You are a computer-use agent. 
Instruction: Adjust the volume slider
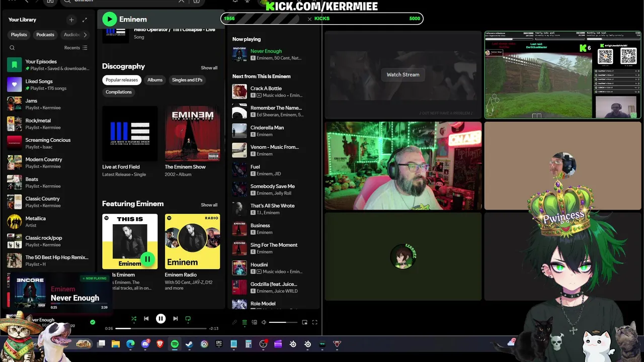pyautogui.click(x=283, y=322)
